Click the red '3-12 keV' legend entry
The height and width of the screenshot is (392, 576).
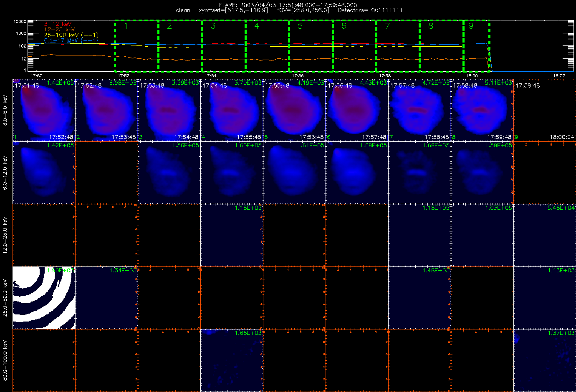click(58, 24)
